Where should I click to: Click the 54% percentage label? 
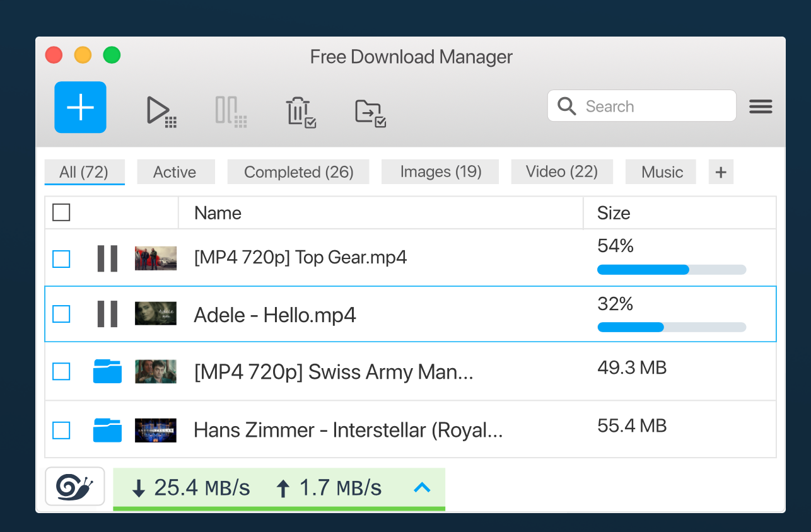pos(616,246)
